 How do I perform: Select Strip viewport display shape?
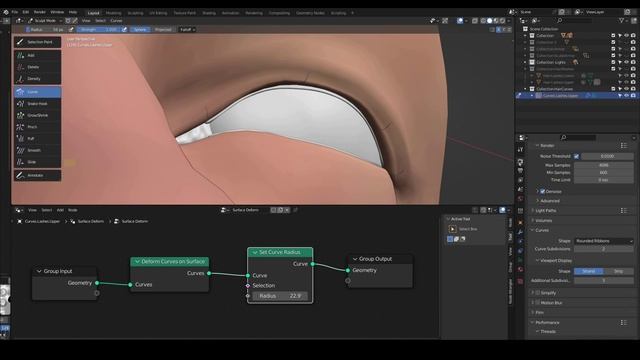click(x=618, y=271)
